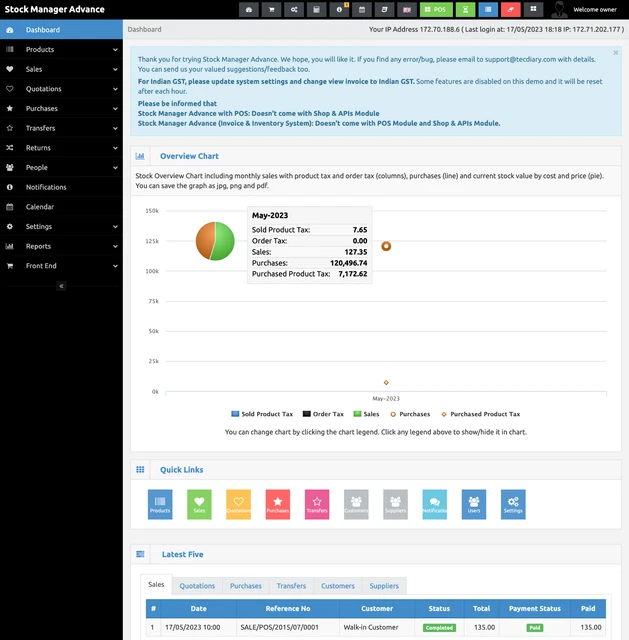Open the shop cart icon in top toolbar

pos(271,9)
